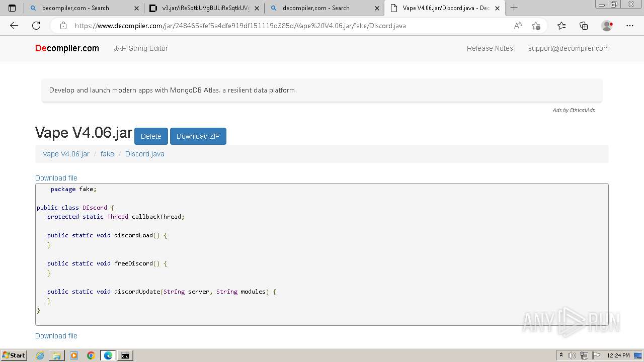The height and width of the screenshot is (362, 644).
Task: Open Google Chrome from taskbar
Action: (91, 355)
